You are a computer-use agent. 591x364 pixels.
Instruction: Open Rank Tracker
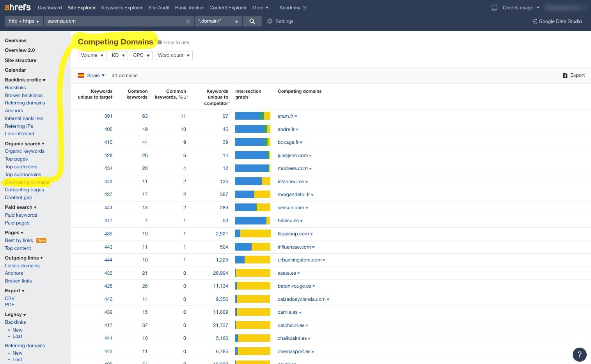(190, 7)
